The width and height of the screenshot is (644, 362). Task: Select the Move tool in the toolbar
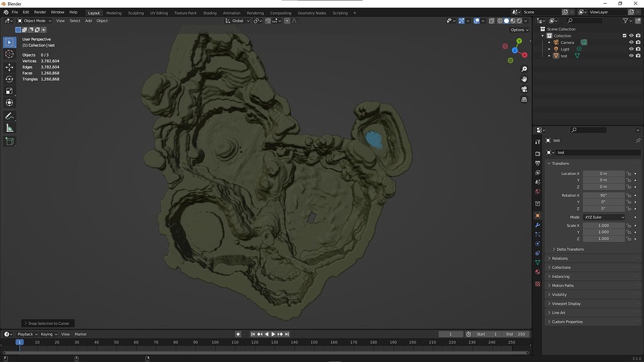[9, 67]
